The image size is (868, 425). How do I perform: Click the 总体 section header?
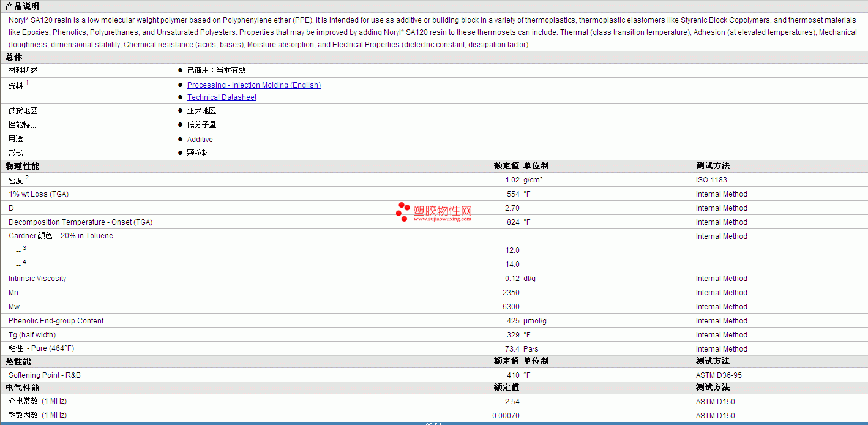click(x=14, y=57)
